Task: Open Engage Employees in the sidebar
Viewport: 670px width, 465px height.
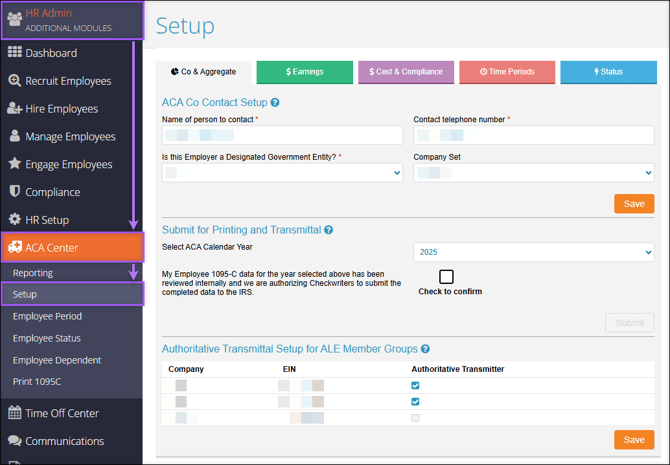Action: 71,164
